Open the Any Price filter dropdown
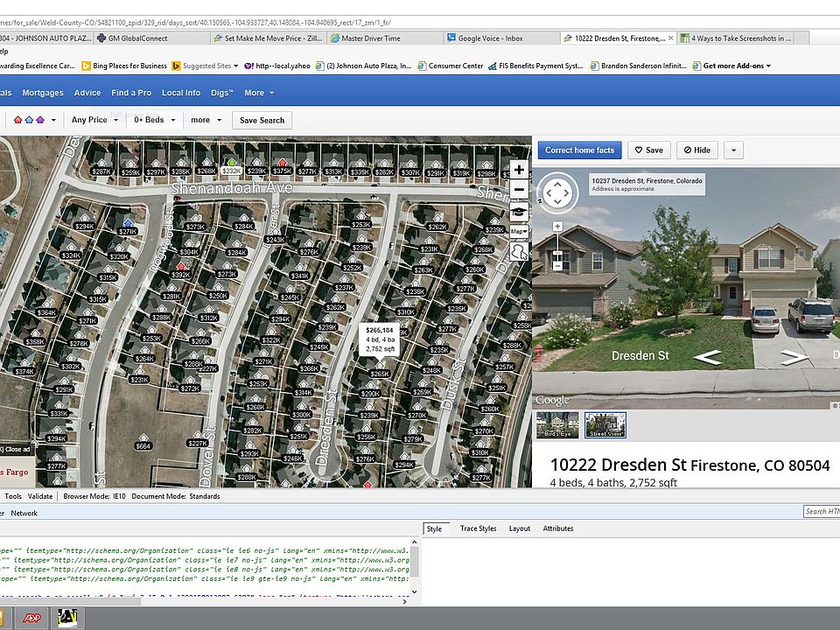Image resolution: width=840 pixels, height=630 pixels. point(94,120)
